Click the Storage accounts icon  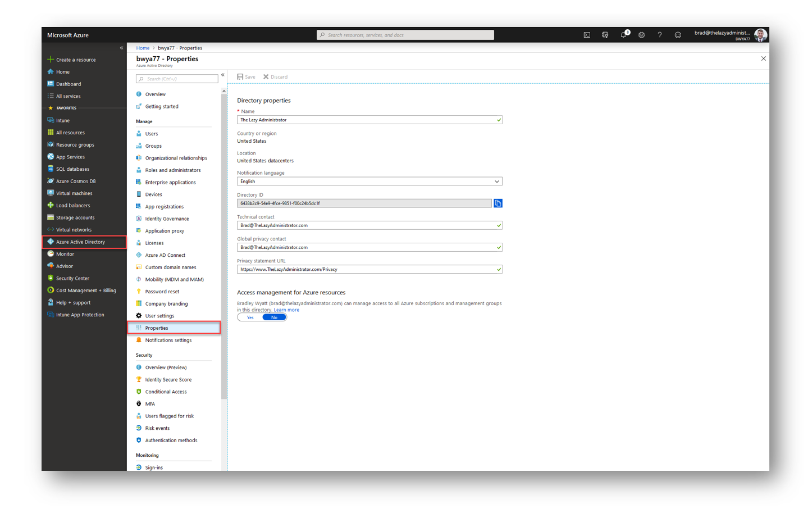pyautogui.click(x=51, y=217)
